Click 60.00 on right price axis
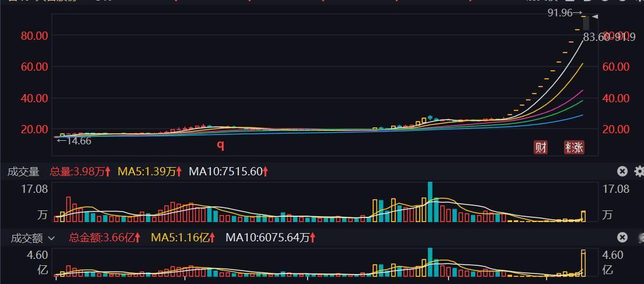 pyautogui.click(x=615, y=67)
